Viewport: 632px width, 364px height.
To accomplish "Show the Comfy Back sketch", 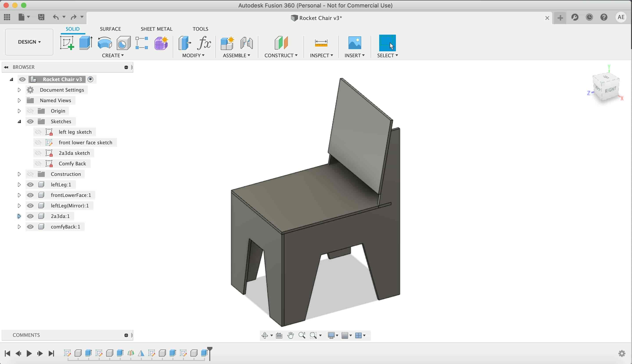I will point(38,164).
